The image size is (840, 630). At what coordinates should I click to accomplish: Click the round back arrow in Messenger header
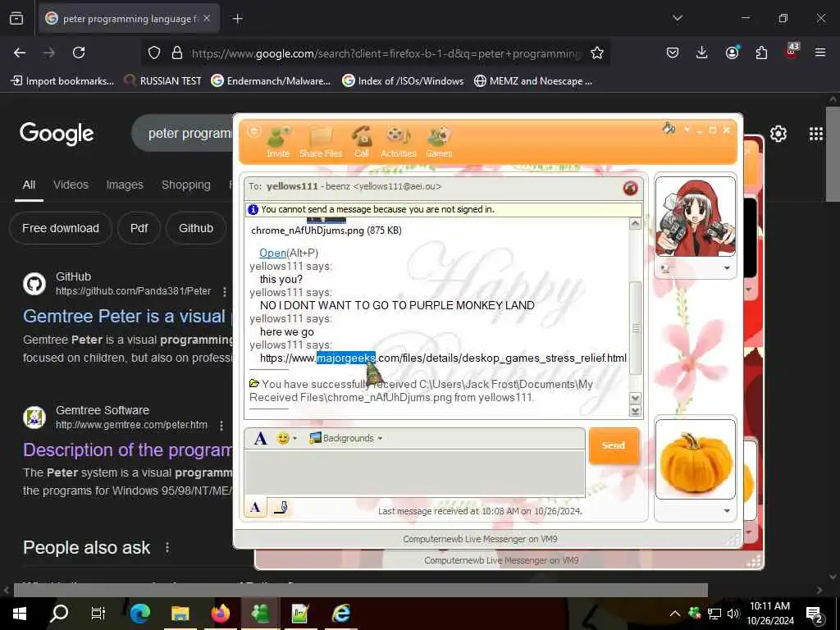tap(254, 131)
